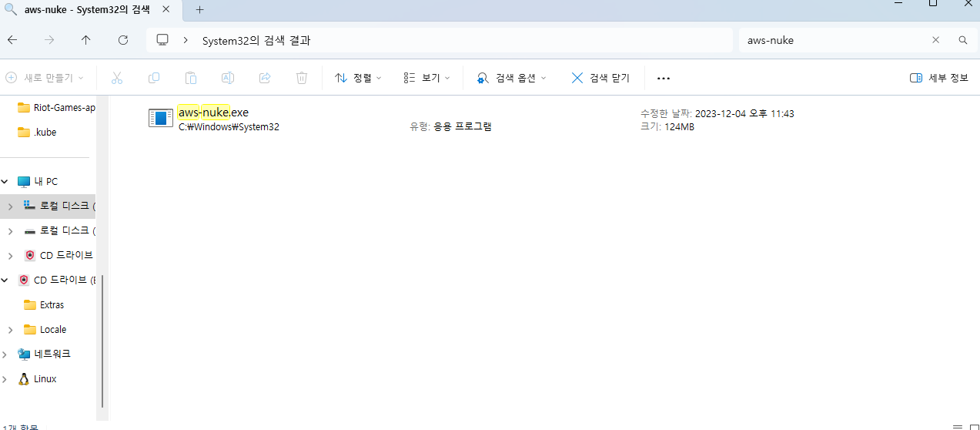Click the Copy icon in toolbar
This screenshot has height=430, width=980.
pyautogui.click(x=154, y=78)
